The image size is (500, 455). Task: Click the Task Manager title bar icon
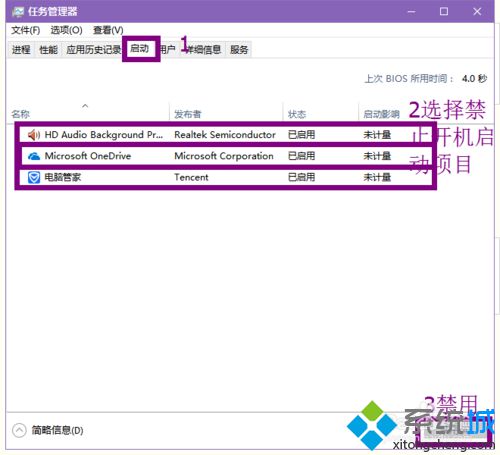18,12
